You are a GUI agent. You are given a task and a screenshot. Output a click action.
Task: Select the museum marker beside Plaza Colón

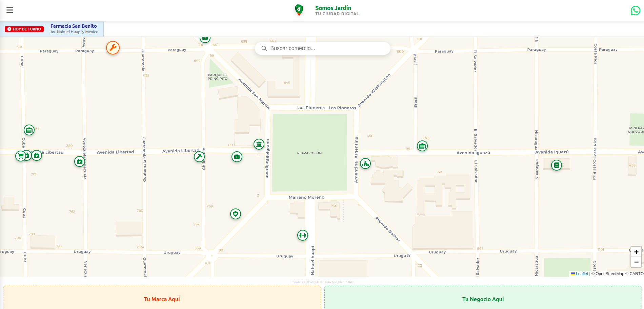click(x=259, y=144)
